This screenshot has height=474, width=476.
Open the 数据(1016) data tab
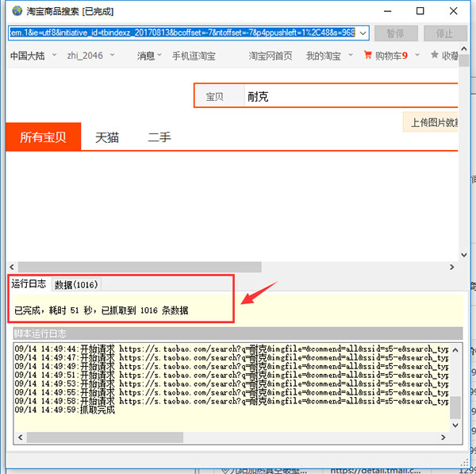76,285
